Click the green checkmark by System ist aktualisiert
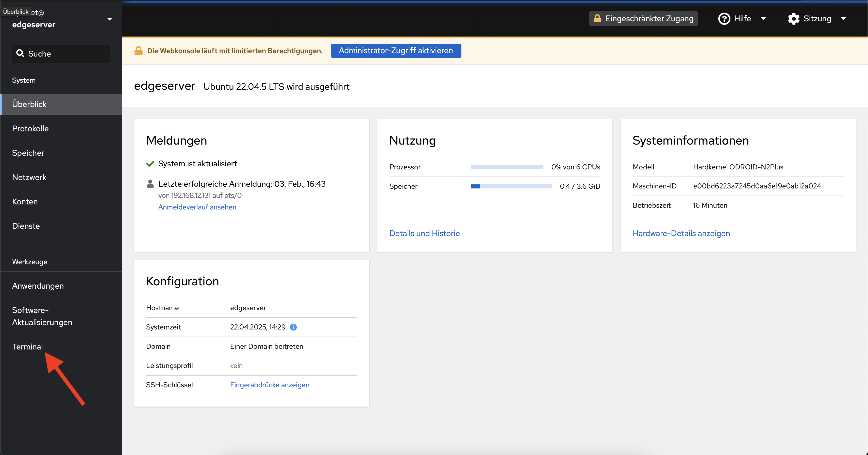Screen dimensions: 868x455 tap(150, 164)
